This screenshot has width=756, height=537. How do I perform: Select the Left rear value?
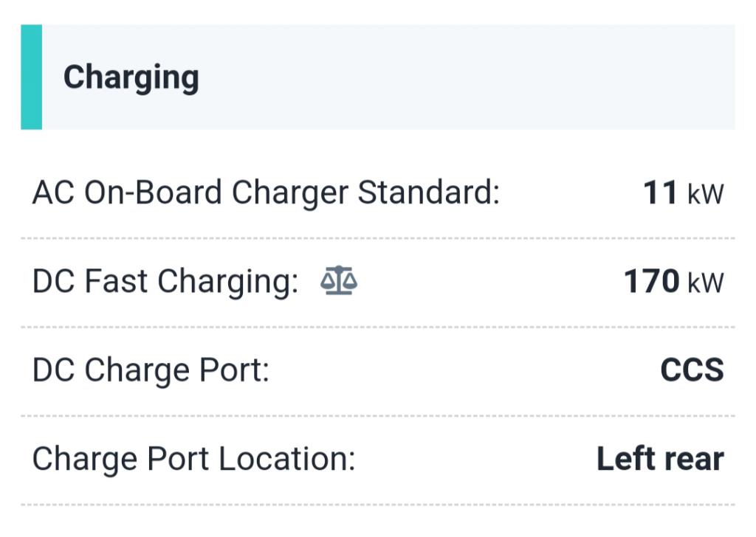tap(660, 459)
